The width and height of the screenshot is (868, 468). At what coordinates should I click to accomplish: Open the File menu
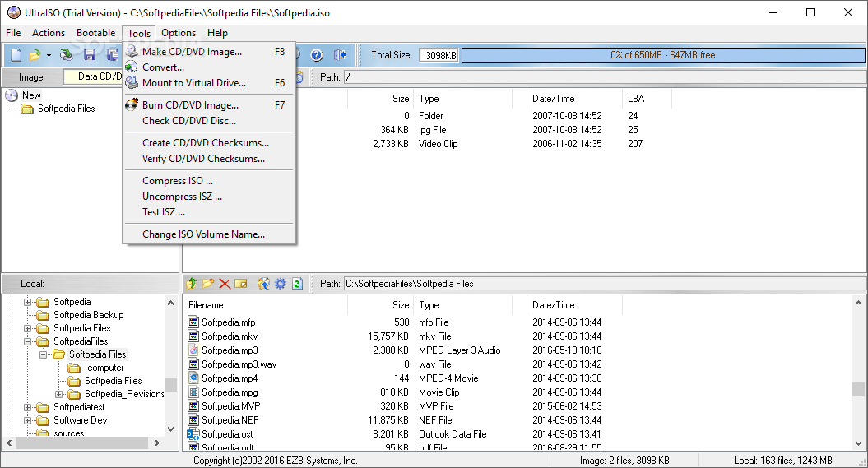pyautogui.click(x=13, y=33)
